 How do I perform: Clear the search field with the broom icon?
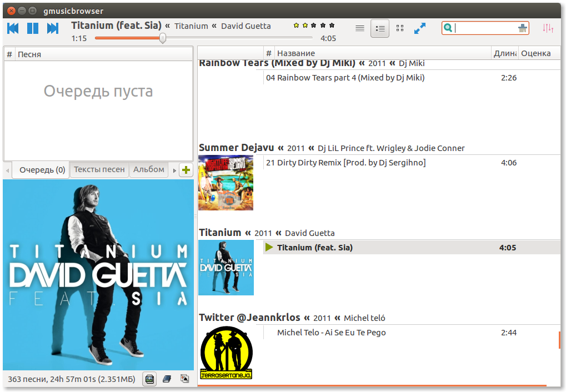(522, 28)
